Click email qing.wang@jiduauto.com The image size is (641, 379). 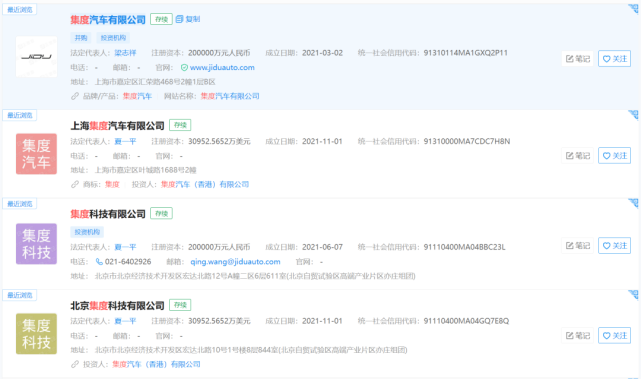pos(235,262)
